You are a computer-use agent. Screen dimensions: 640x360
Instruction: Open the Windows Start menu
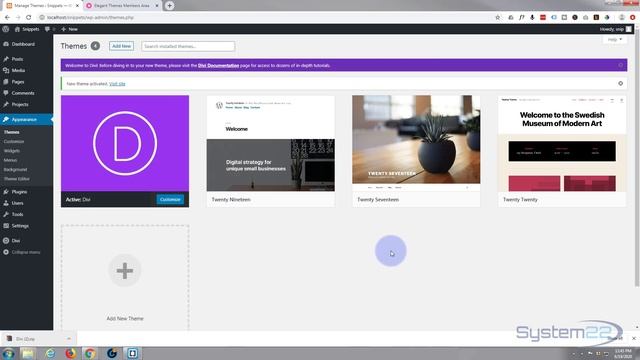8,353
